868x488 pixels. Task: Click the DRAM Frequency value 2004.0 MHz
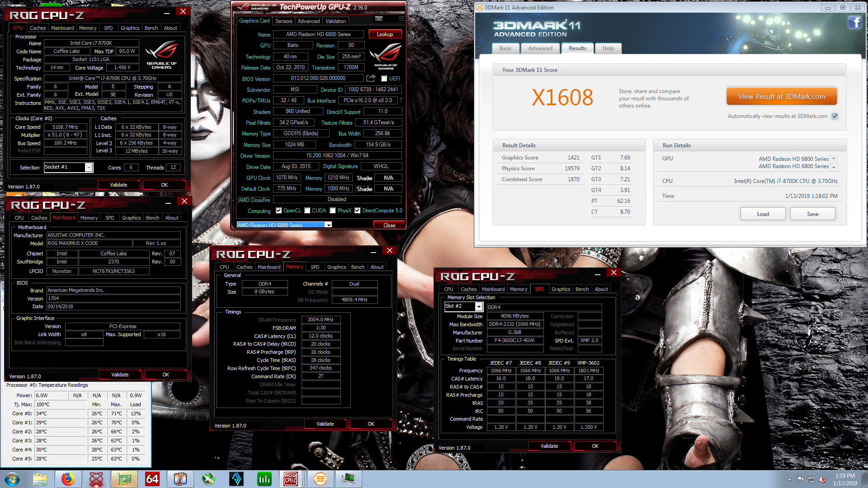[321, 319]
